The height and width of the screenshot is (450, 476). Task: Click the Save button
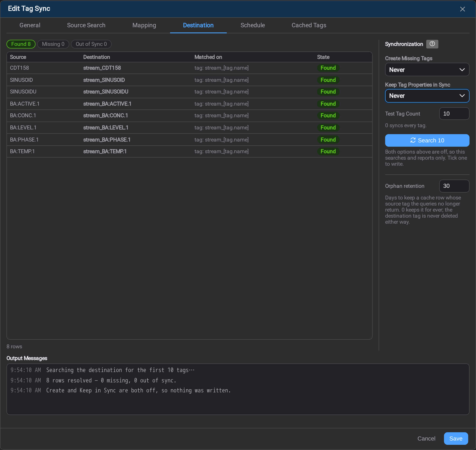(456, 439)
